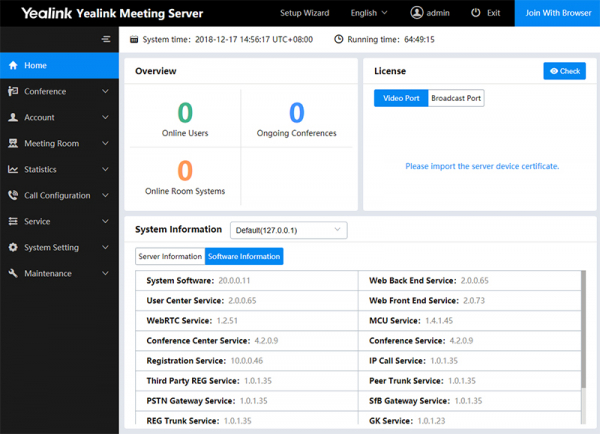Image resolution: width=600 pixels, height=434 pixels.
Task: Click Join With Browser button
Action: coord(557,13)
